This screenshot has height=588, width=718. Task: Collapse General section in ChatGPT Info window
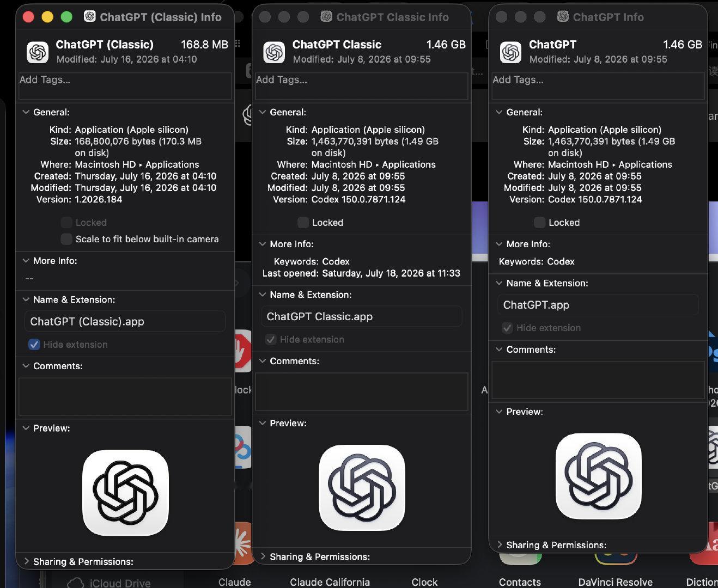(x=498, y=112)
